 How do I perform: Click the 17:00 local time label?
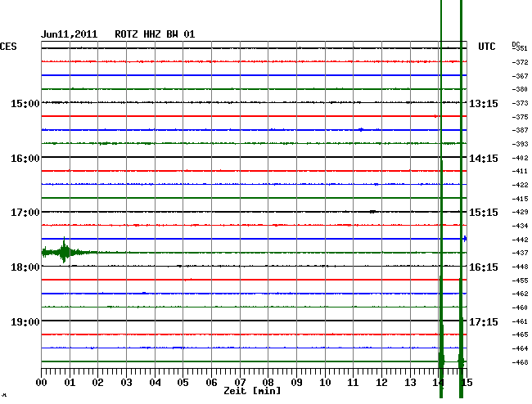click(25, 213)
